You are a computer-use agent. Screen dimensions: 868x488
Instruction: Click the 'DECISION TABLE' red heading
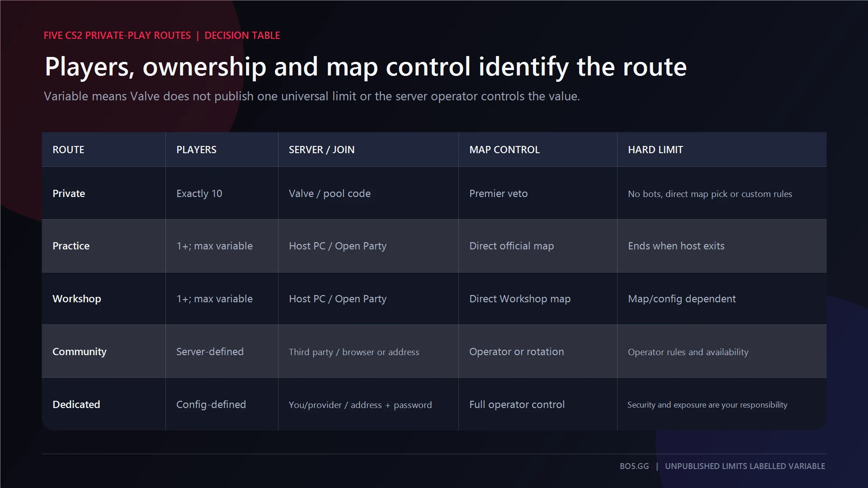point(242,35)
